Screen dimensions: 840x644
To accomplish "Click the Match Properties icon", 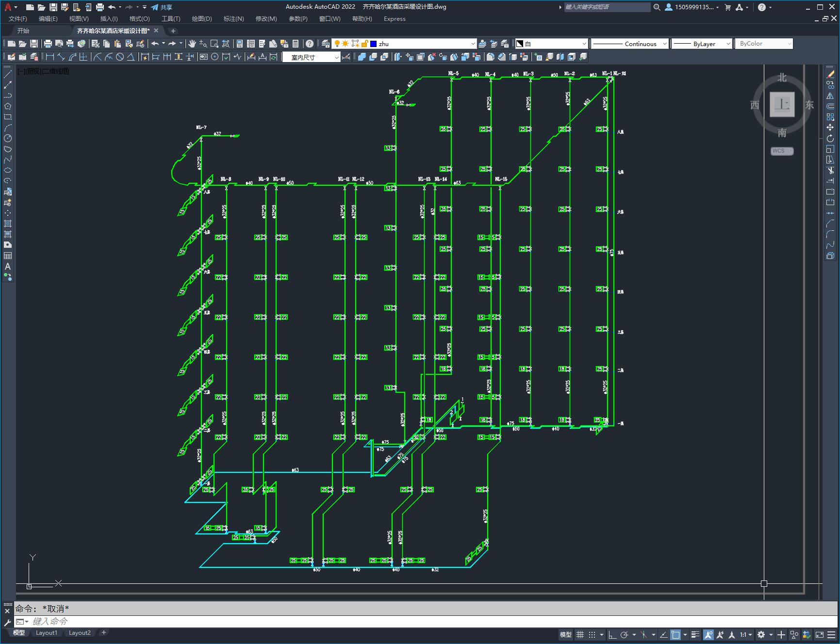I will (129, 44).
